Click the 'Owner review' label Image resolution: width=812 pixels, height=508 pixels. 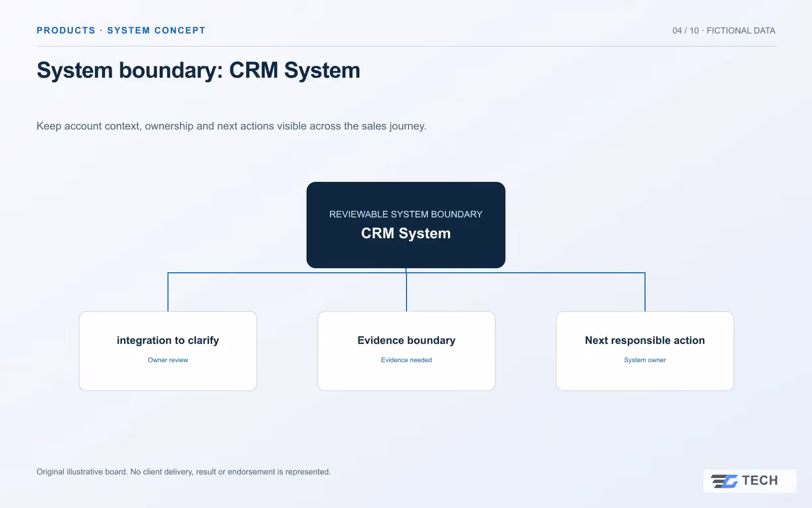coord(168,360)
